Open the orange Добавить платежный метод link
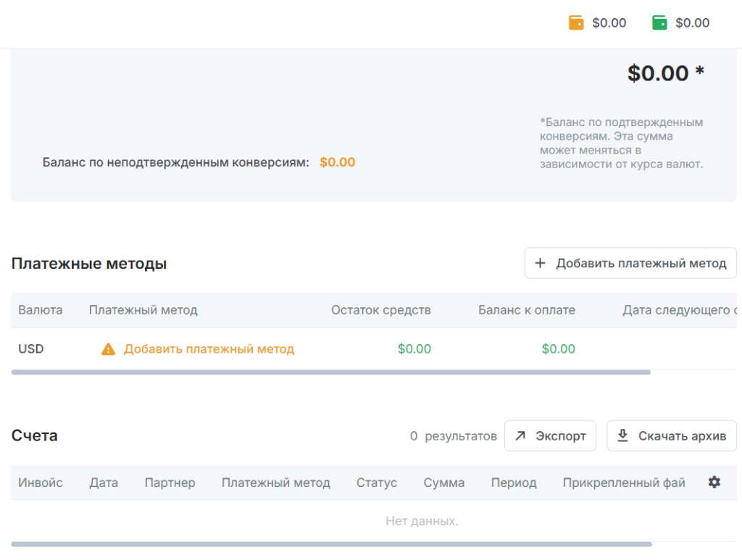Image resolution: width=742 pixels, height=560 pixels. pos(209,349)
